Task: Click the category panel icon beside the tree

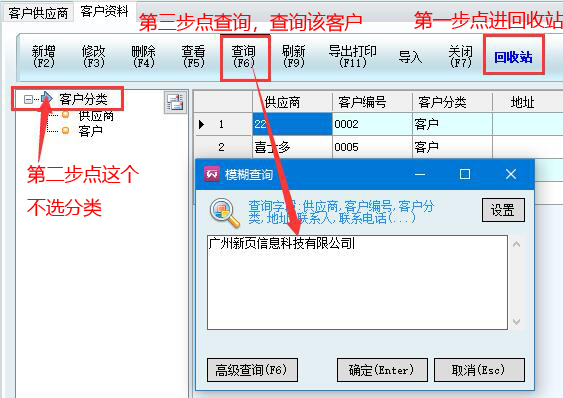Action: point(175,102)
